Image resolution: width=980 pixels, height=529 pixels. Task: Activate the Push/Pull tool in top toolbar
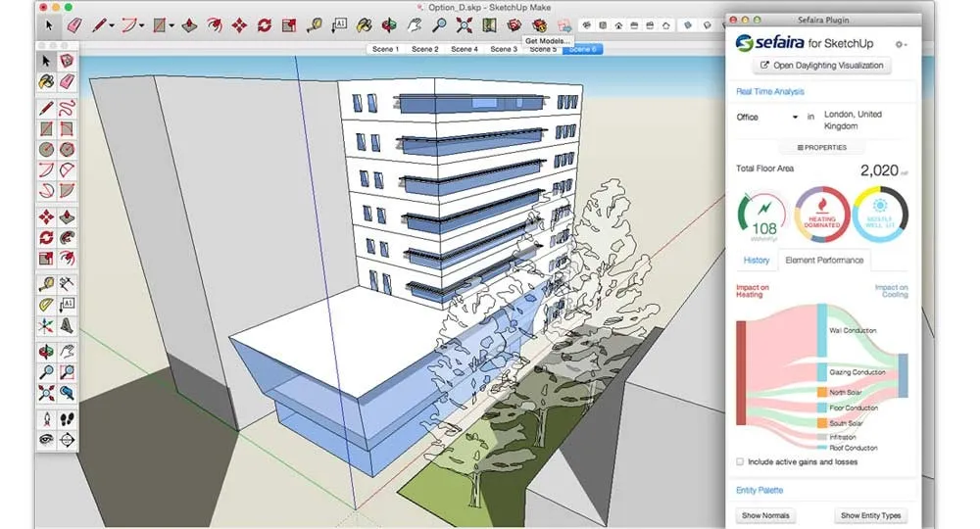[x=190, y=25]
